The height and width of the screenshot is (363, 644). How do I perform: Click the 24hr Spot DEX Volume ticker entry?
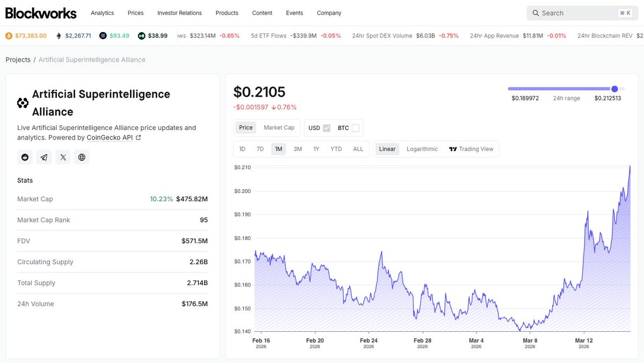tap(405, 36)
